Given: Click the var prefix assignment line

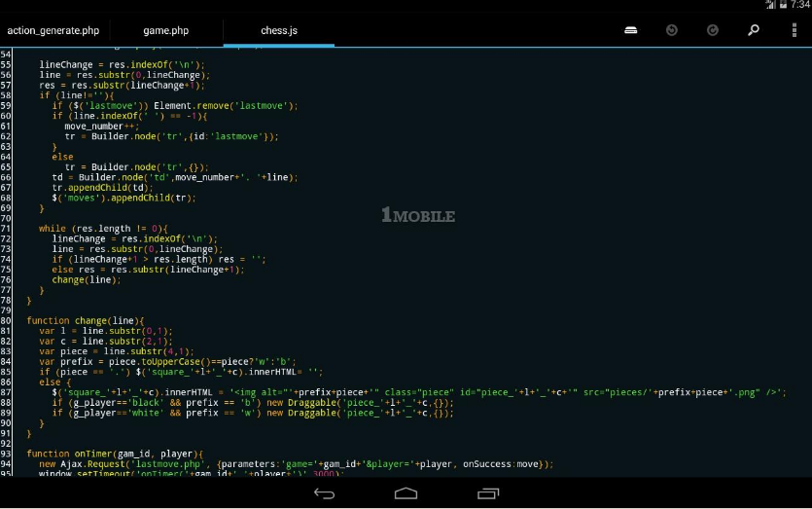Looking at the screenshot, I should click(x=168, y=362).
